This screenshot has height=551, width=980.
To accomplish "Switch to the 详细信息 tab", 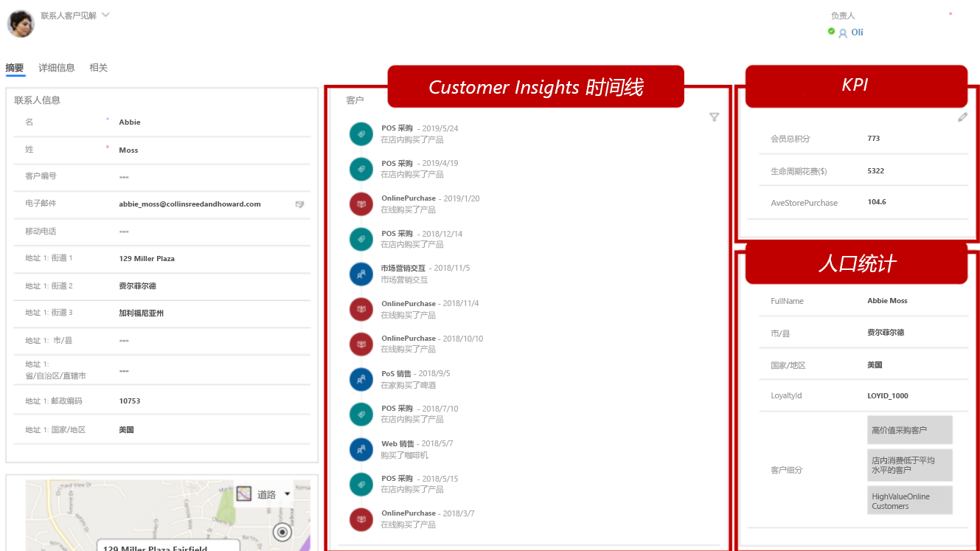I will coord(57,68).
